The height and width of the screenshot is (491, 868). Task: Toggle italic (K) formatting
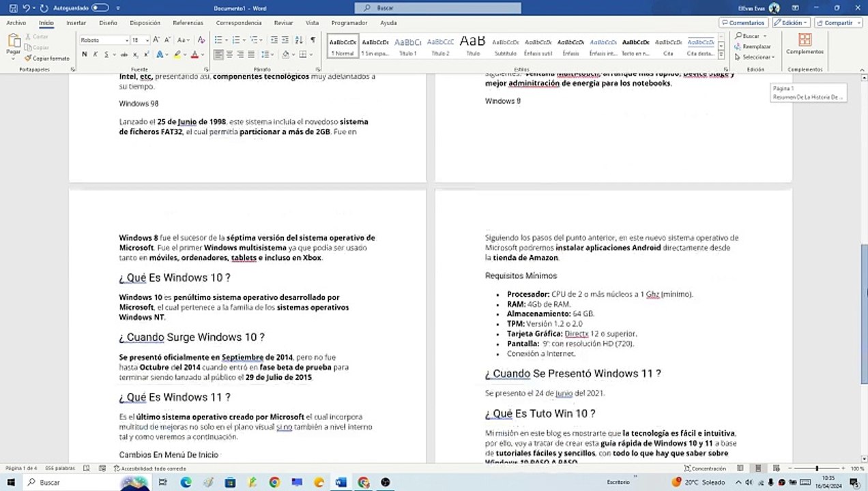click(x=95, y=55)
